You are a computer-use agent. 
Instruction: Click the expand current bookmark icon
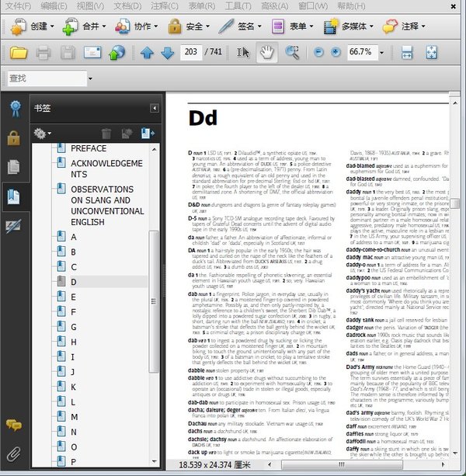pos(148,134)
